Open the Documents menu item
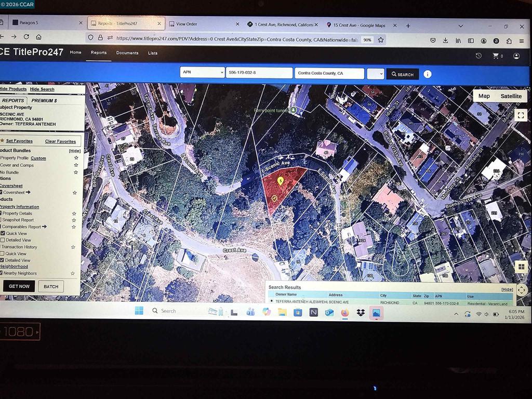 tap(127, 53)
